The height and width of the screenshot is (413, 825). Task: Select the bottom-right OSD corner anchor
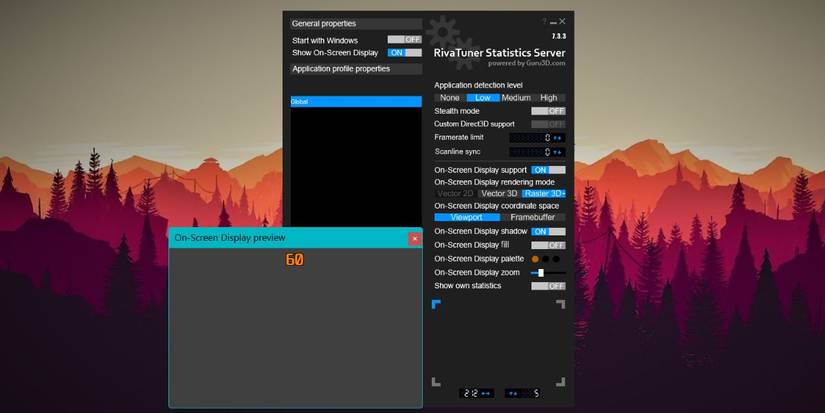(x=561, y=382)
